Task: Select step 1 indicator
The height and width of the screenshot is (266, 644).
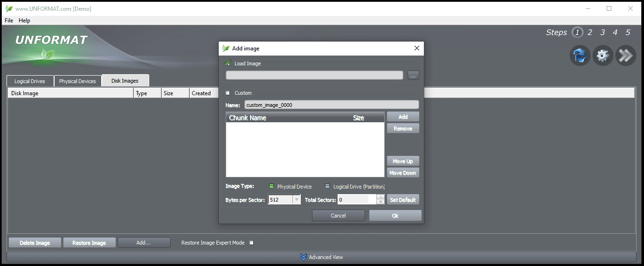Action: click(x=577, y=32)
